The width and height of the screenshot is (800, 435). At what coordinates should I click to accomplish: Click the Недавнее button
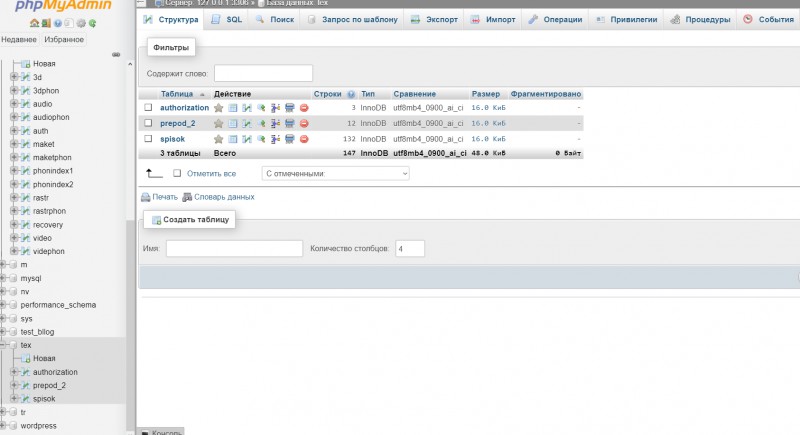click(19, 39)
